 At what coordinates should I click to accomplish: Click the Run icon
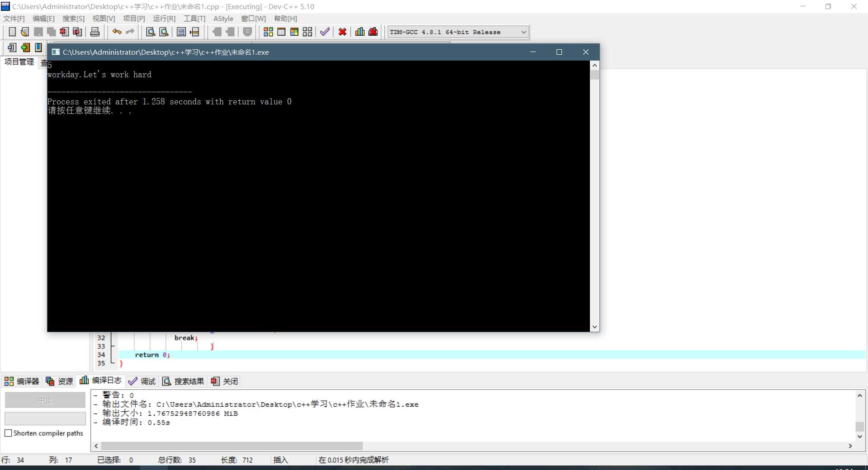(281, 32)
